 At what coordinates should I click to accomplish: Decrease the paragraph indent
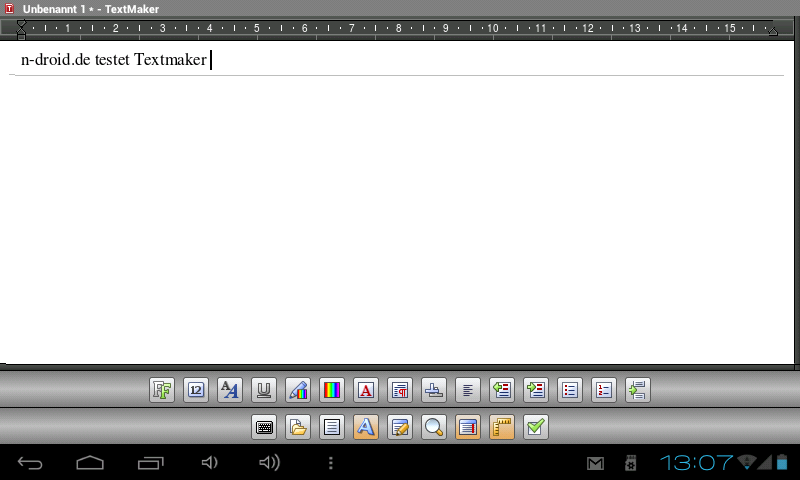point(502,390)
